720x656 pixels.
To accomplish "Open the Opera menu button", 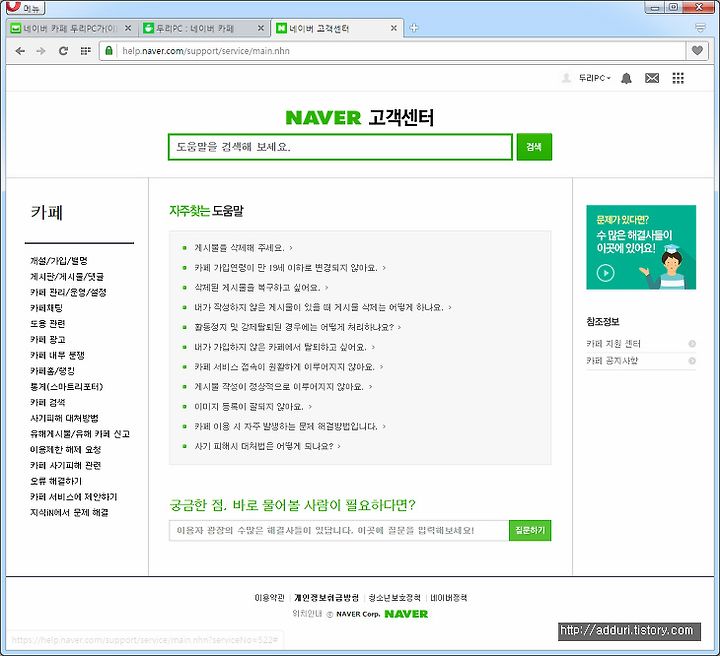I will pyautogui.click(x=24, y=7).
